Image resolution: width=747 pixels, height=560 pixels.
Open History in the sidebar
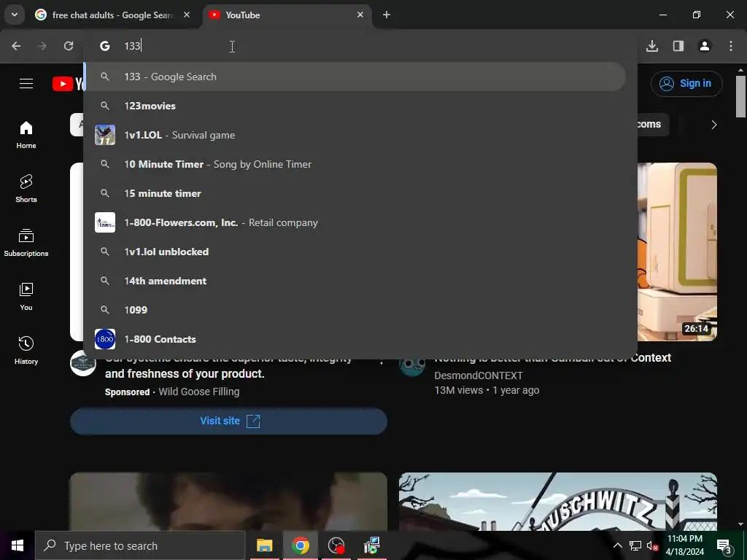[x=26, y=351]
